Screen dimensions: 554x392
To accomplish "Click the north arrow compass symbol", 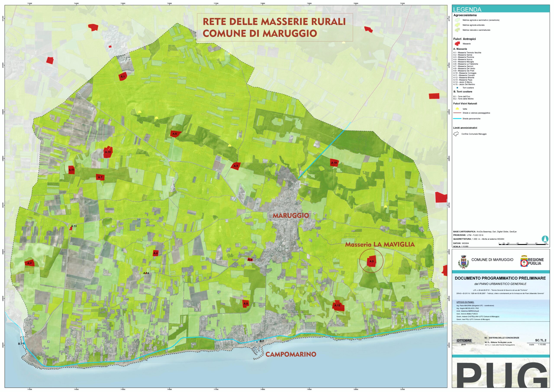I will click(x=545, y=239).
